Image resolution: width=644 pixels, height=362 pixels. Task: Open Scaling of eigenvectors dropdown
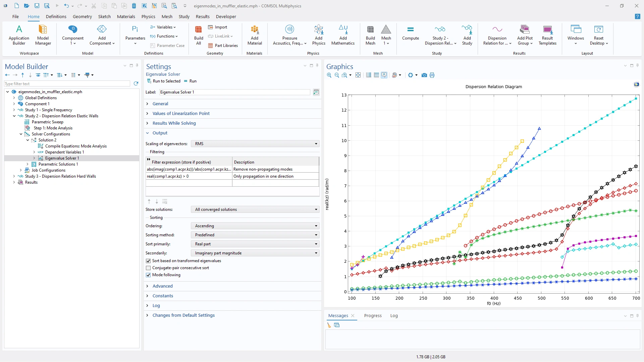(255, 143)
